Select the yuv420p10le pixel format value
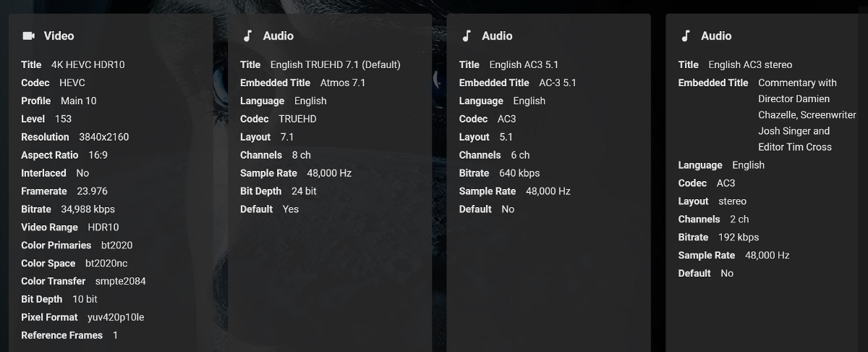The image size is (868, 352). coord(116,317)
